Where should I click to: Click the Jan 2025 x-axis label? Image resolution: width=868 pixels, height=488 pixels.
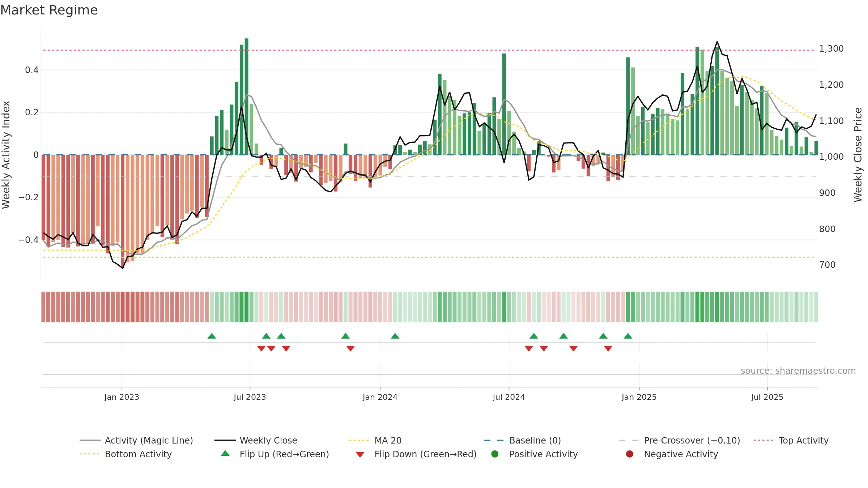pyautogui.click(x=639, y=397)
